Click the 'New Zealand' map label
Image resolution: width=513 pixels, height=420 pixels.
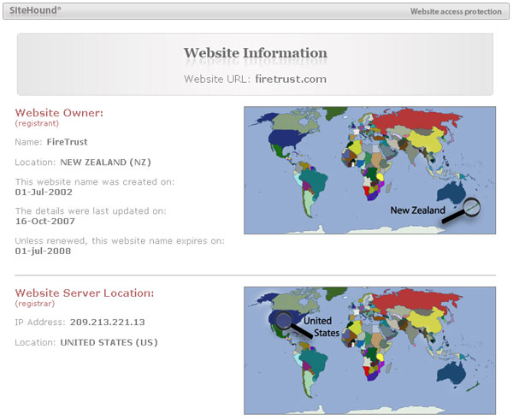coord(418,210)
